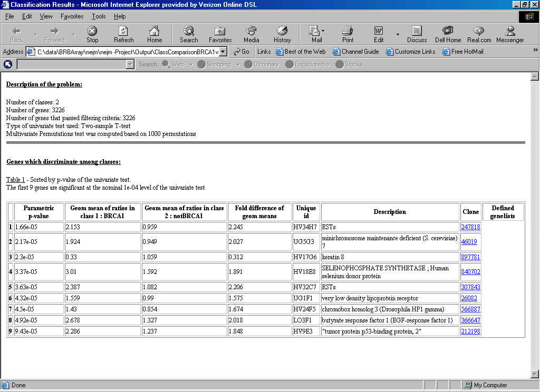Open Web search dropdown arrow
The width and height of the screenshot is (540, 392).
(x=191, y=65)
